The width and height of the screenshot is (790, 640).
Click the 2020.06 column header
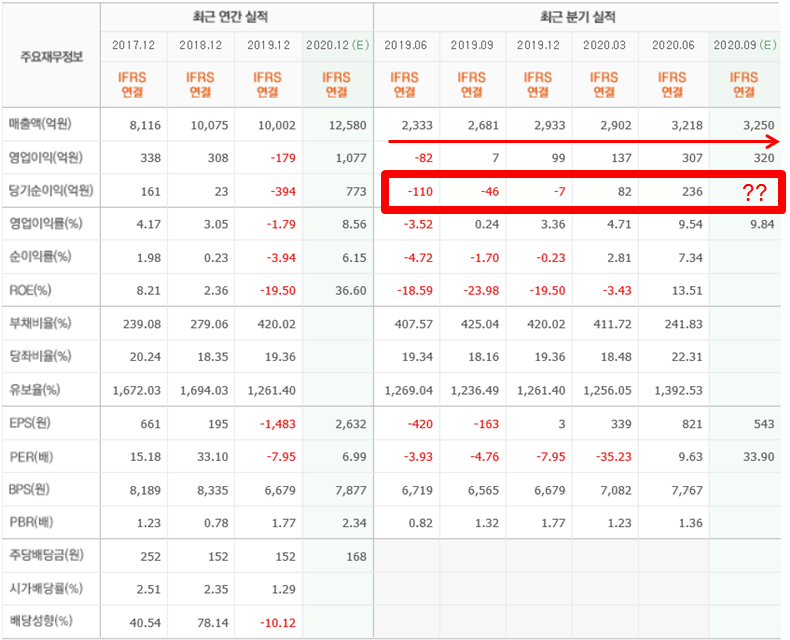point(673,45)
